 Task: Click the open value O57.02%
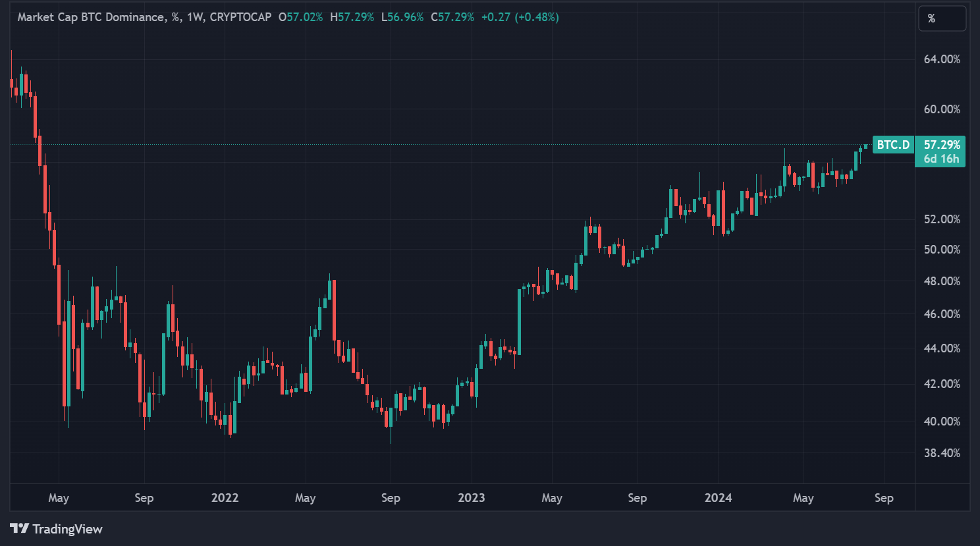[300, 17]
